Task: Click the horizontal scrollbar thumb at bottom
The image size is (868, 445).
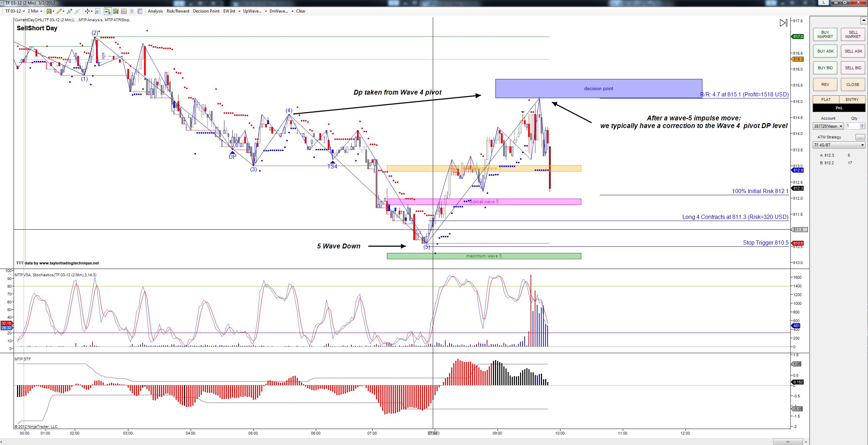Action: pyautogui.click(x=788, y=442)
